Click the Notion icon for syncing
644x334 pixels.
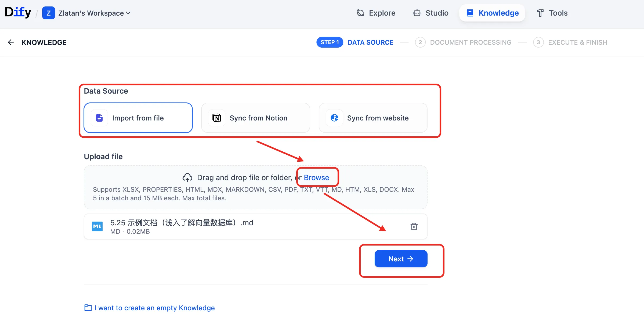(216, 118)
